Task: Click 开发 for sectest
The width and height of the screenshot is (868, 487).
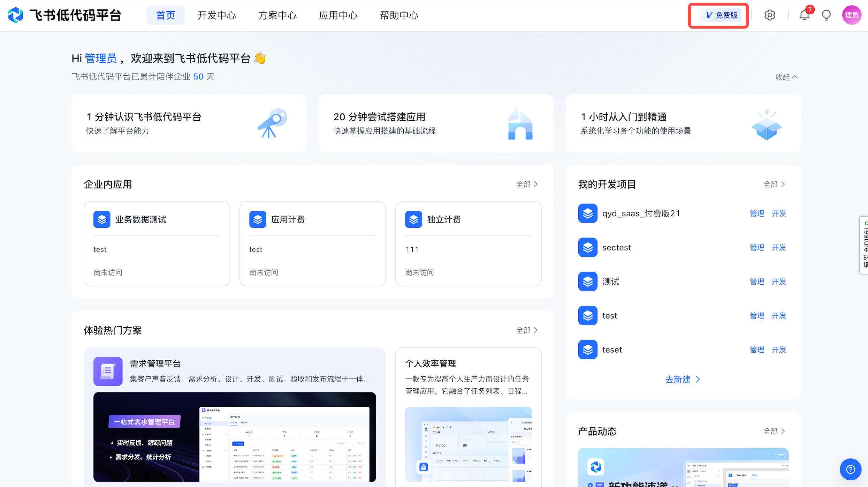Action: pyautogui.click(x=779, y=248)
